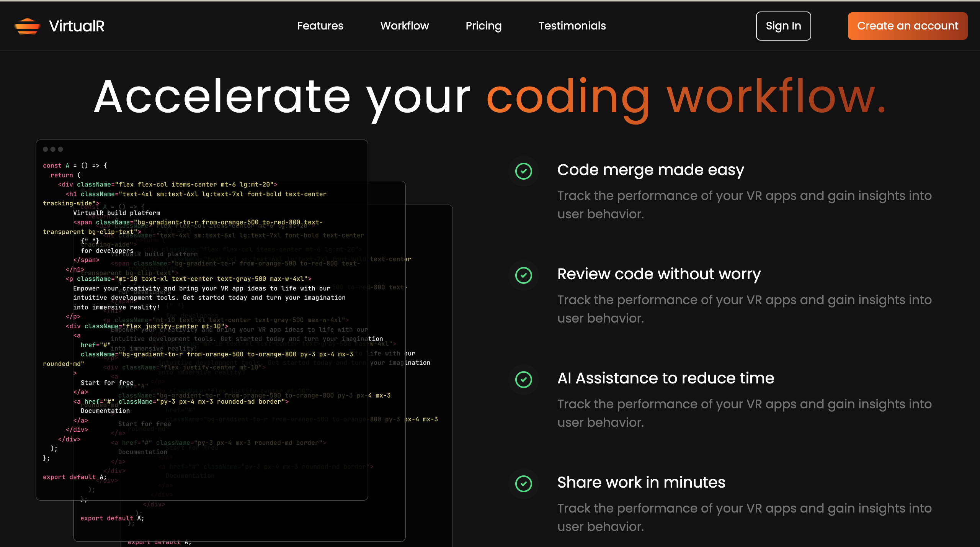Click the VirtualR brand name text
980x547 pixels.
[77, 26]
